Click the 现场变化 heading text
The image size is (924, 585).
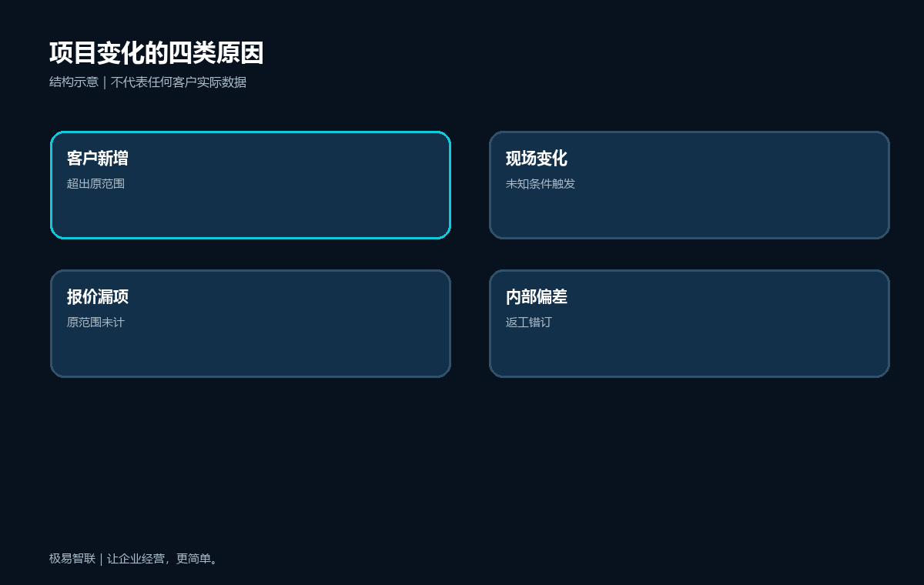[537, 159]
